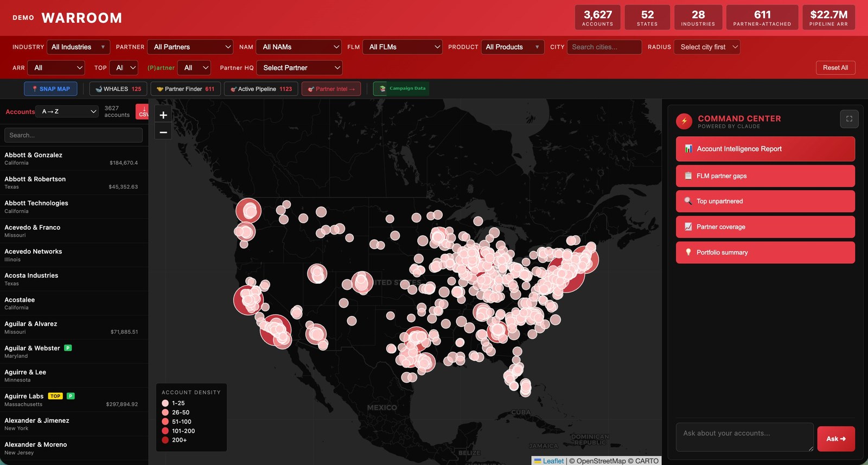Select the Aguirre & Lee account
868x465 pixels.
(x=74, y=375)
